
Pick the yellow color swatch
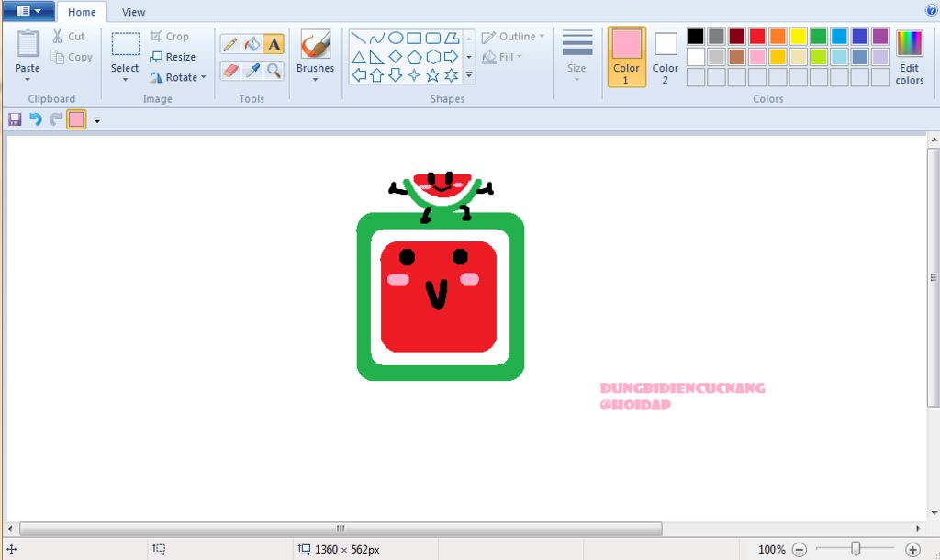tap(799, 37)
